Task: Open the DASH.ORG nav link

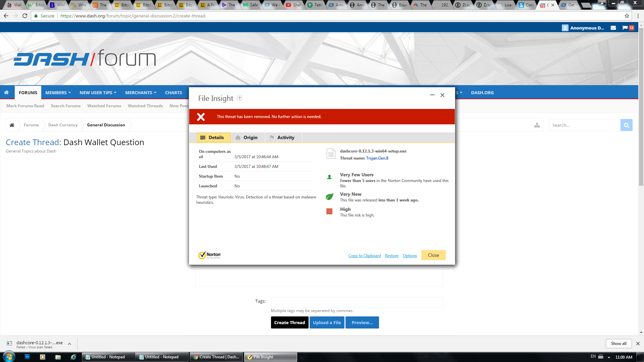Action: coord(482,93)
